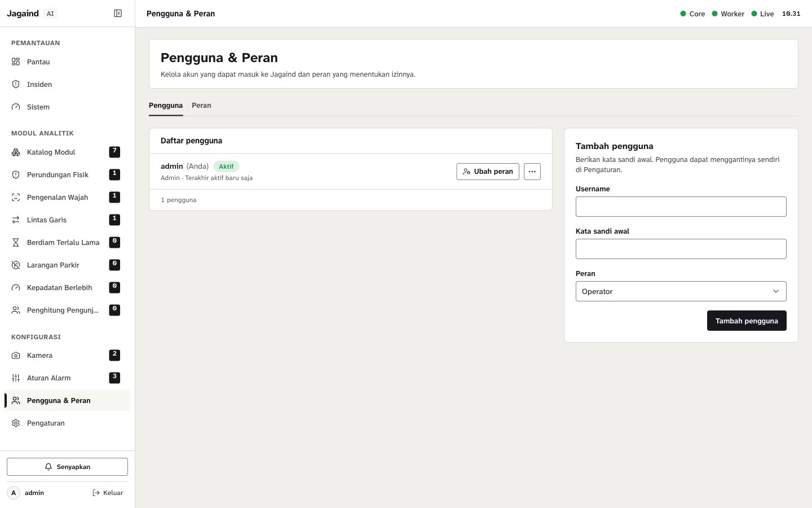Open Lintas Garis arrows icon

[16, 220]
